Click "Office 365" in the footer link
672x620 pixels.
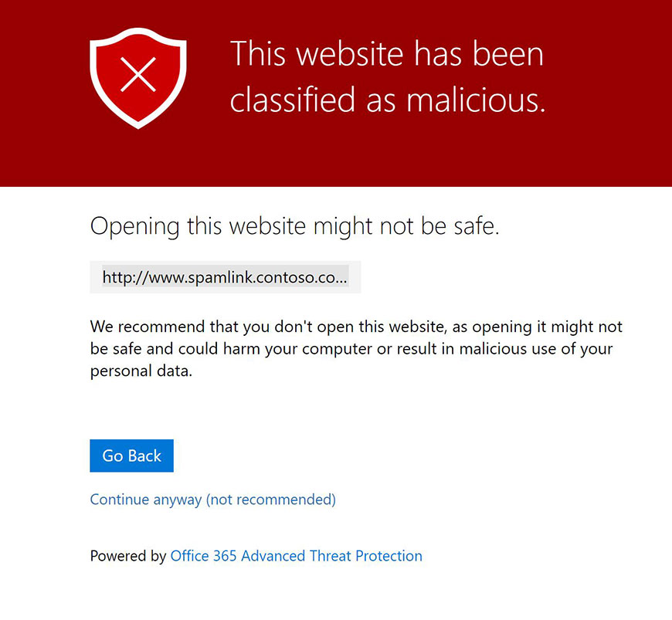(x=204, y=556)
